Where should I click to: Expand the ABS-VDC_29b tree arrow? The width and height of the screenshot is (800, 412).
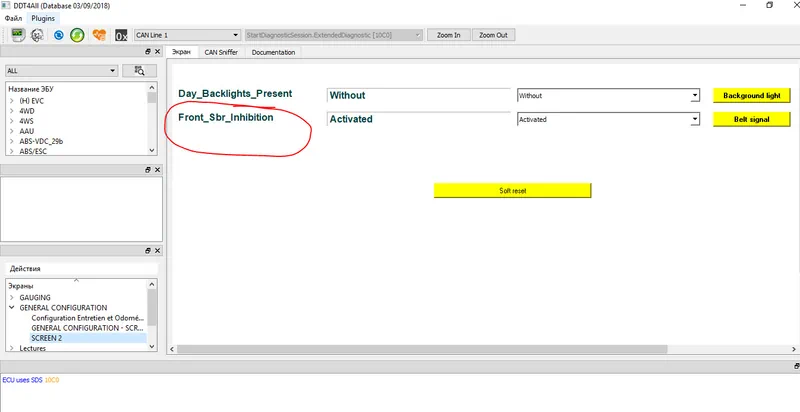[x=12, y=141]
